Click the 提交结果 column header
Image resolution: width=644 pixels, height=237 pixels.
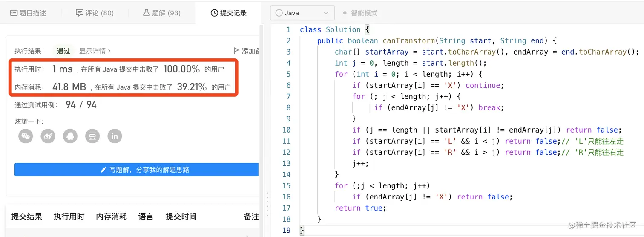[x=27, y=217]
